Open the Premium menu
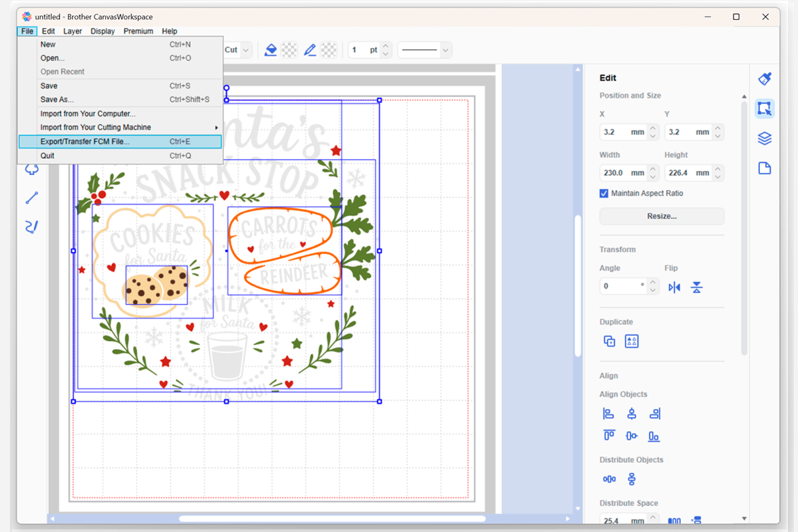The height and width of the screenshot is (532, 798). tap(138, 31)
